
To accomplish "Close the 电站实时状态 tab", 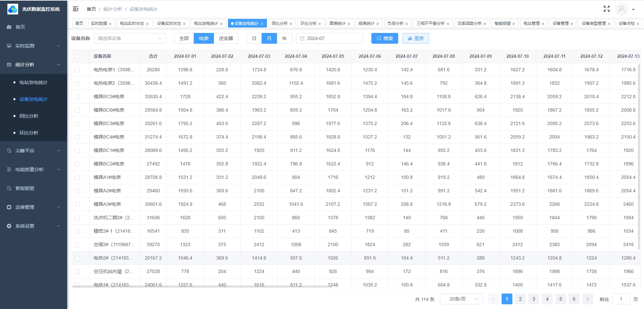I will pos(147,24).
